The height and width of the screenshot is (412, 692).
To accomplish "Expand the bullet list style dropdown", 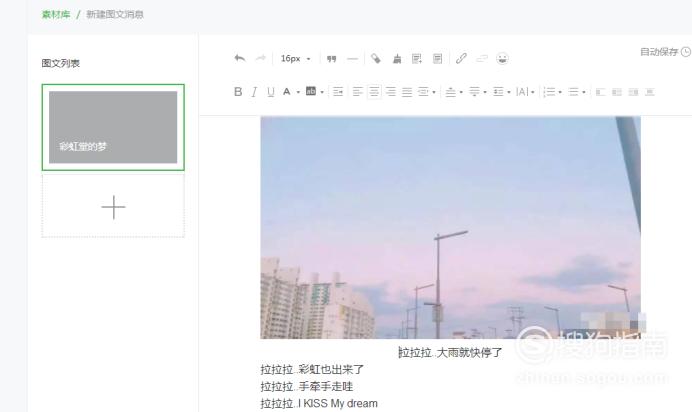I will (584, 92).
